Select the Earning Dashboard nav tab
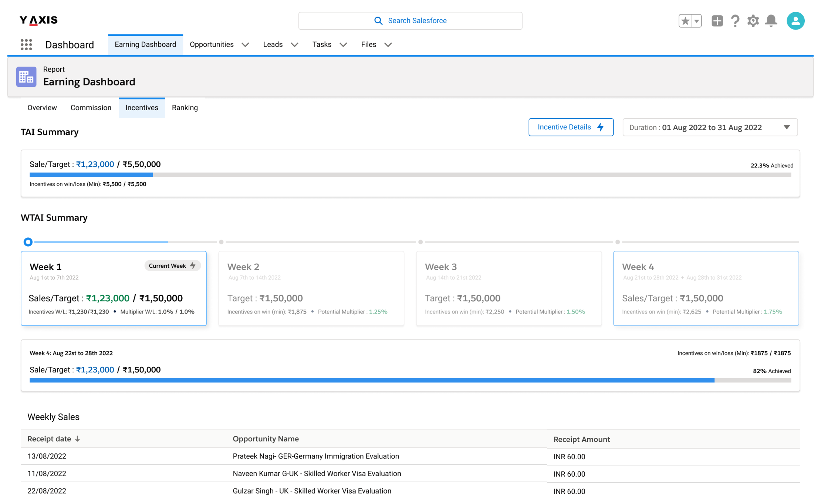 (x=145, y=44)
